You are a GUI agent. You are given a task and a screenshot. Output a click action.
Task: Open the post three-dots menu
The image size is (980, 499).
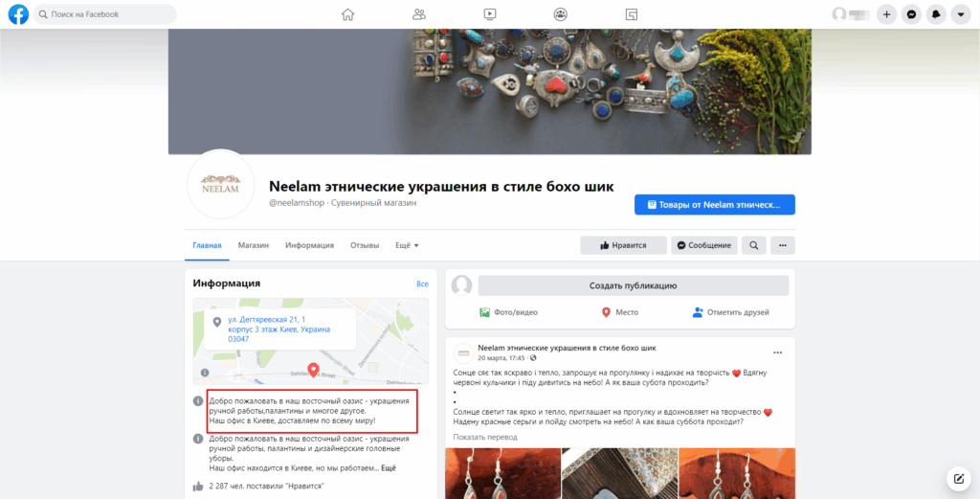click(777, 352)
